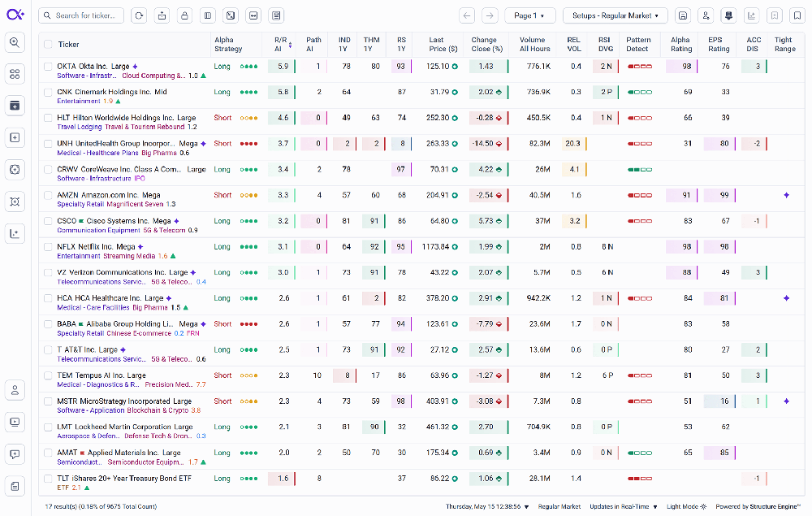Open the Thursday, May 15 date dropdown
The height and width of the screenshot is (516, 812).
tap(487, 507)
